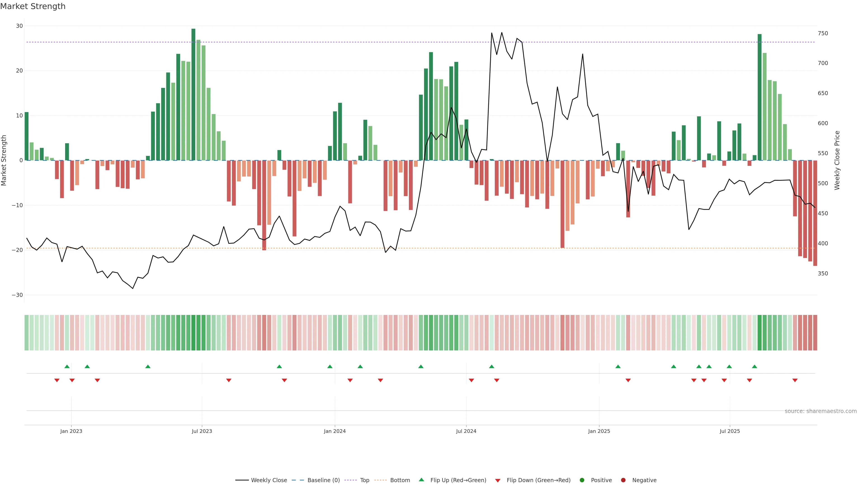The height and width of the screenshot is (488, 868).
Task: Click the tallest green bar near Jul 2023
Action: [193, 94]
